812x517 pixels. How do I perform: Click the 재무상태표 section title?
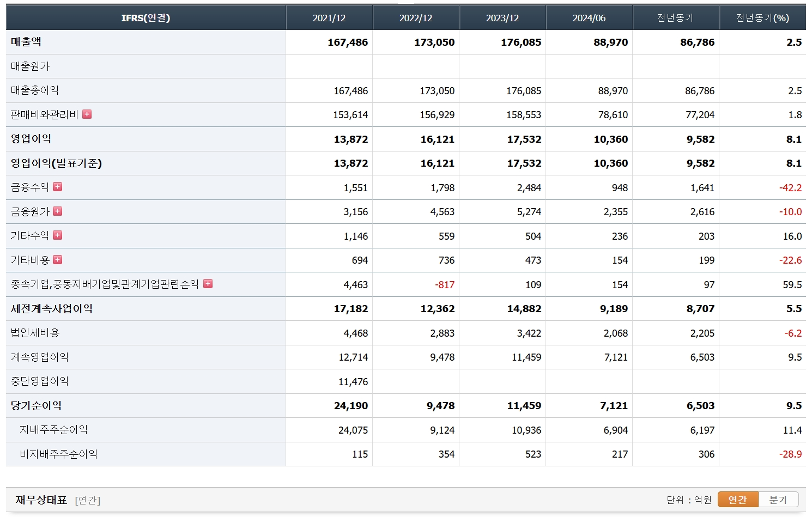point(41,500)
